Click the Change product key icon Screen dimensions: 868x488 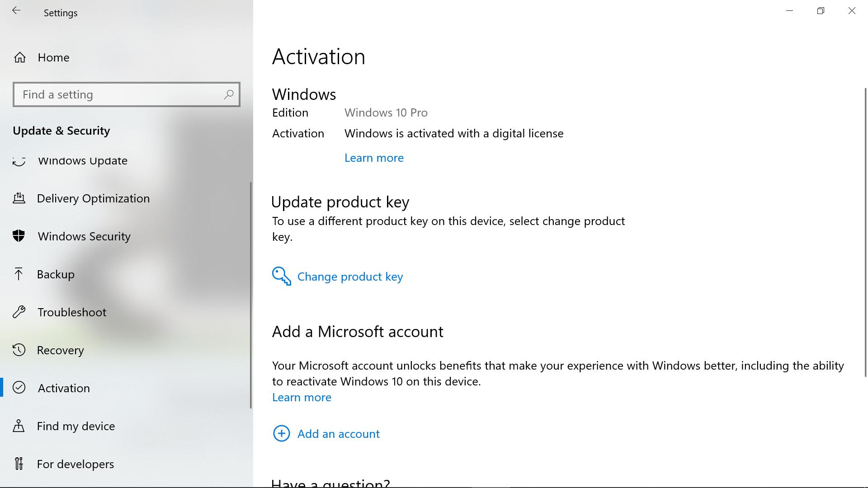pos(281,276)
